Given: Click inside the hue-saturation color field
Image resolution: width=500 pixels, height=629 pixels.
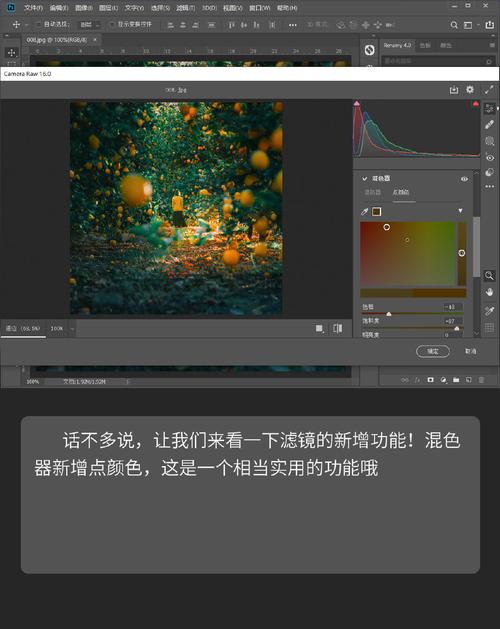Looking at the screenshot, I should (407, 253).
